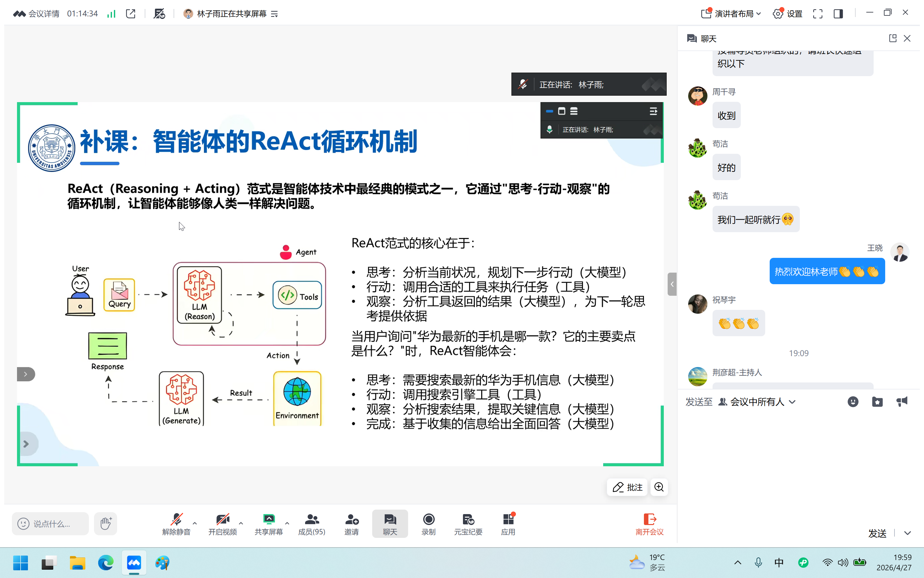The height and width of the screenshot is (578, 924).
Task: Toggle the 聊天 chat button in toolbar
Action: click(390, 524)
